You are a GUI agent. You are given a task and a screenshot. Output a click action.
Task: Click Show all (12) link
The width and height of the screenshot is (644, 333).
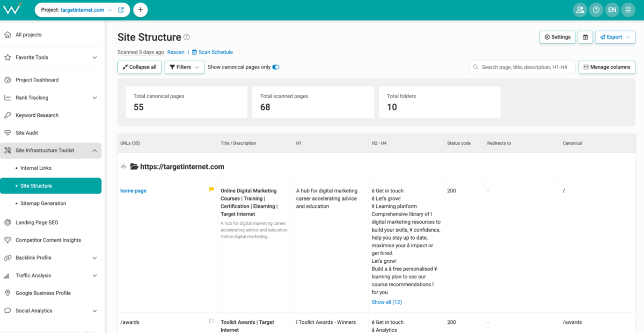pos(386,302)
